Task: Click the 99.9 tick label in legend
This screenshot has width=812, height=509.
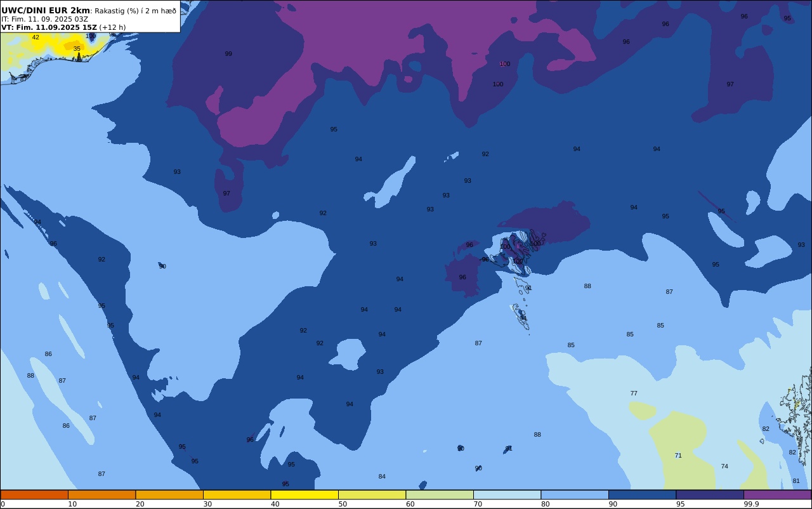Action: point(751,504)
